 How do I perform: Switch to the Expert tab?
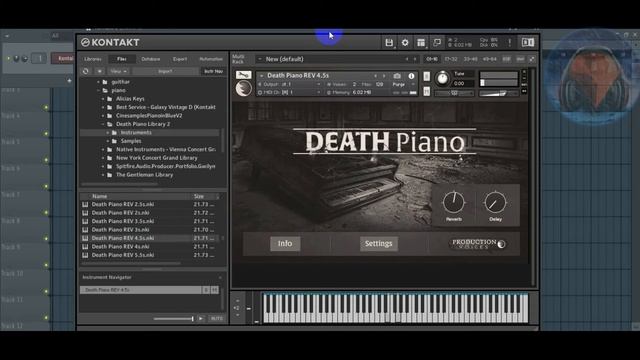(x=180, y=59)
